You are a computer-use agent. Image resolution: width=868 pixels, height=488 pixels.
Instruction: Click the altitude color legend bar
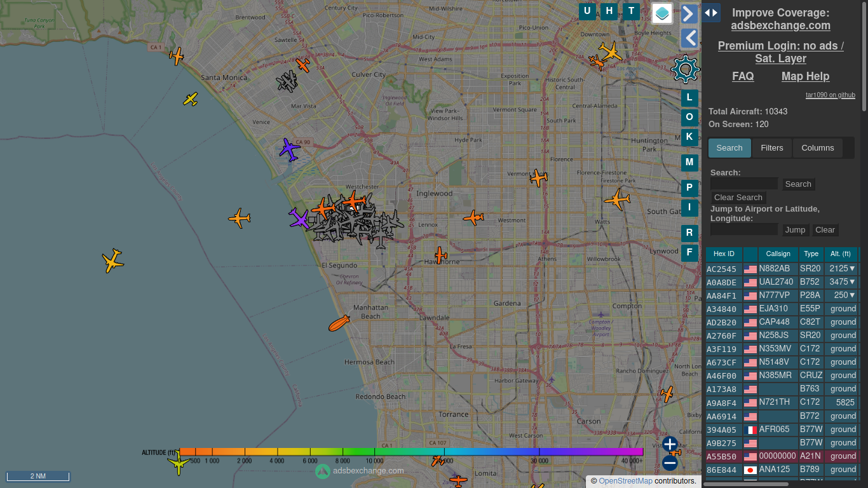411,452
